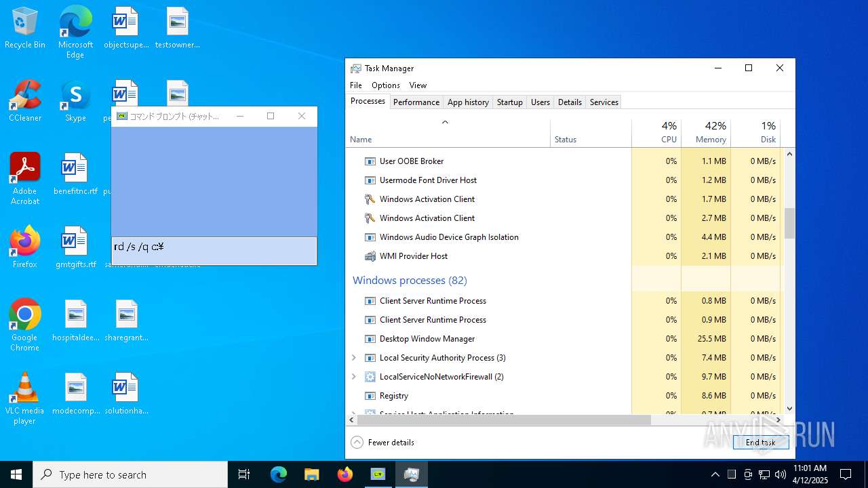This screenshot has width=868, height=488.
Task: Select Desktop Window Manager process
Action: [x=489, y=339]
